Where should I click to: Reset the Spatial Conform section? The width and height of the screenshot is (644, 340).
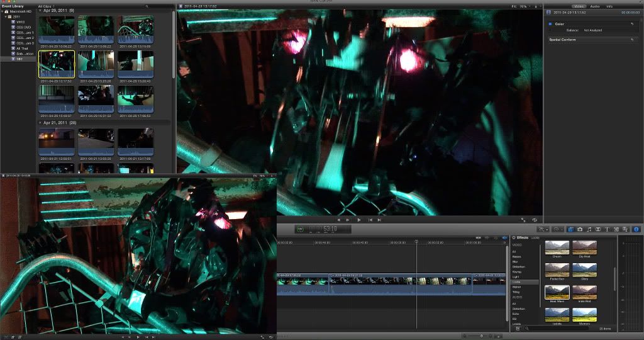click(632, 40)
